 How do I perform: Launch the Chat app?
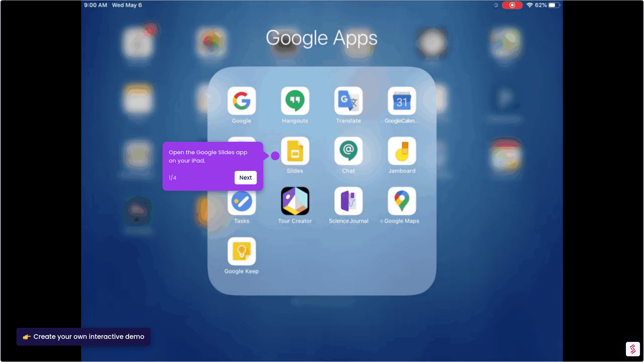pos(348,151)
